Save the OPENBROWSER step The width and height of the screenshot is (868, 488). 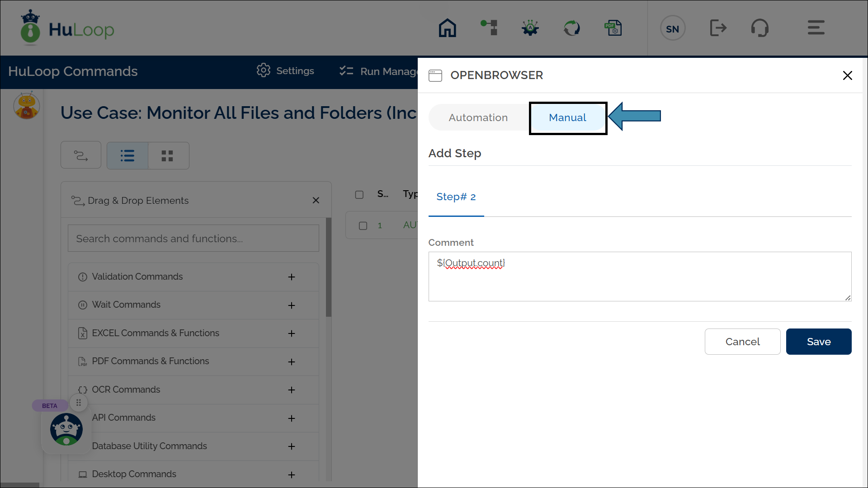point(818,342)
